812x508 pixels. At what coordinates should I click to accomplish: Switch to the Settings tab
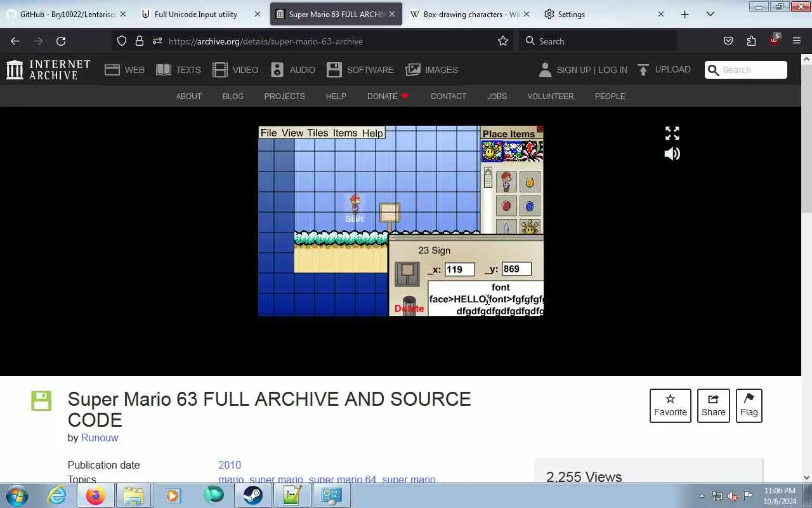604,14
